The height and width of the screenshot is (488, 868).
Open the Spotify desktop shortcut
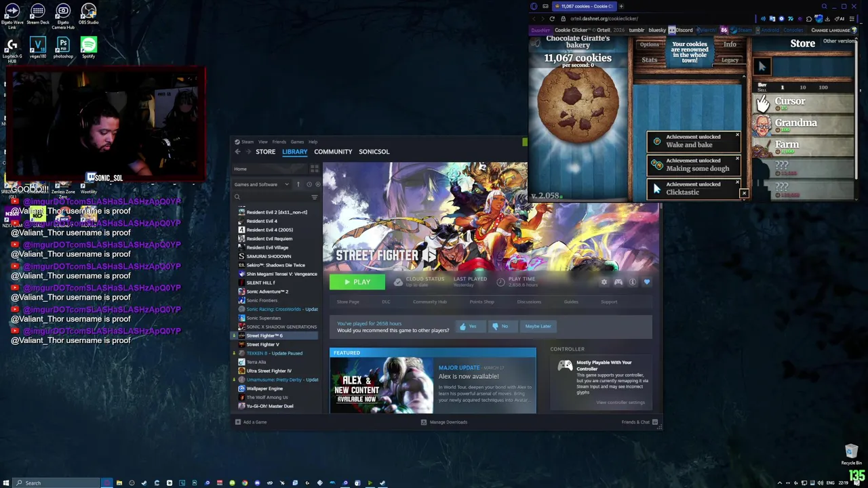[x=88, y=48]
